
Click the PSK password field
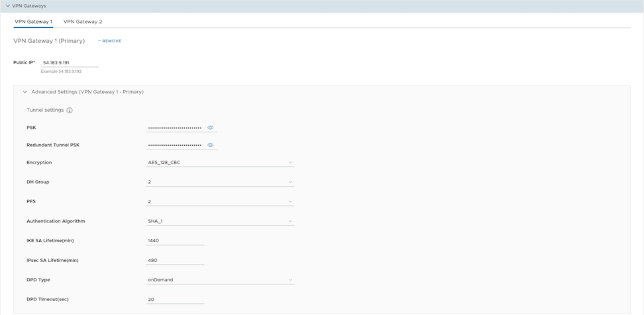(174, 128)
